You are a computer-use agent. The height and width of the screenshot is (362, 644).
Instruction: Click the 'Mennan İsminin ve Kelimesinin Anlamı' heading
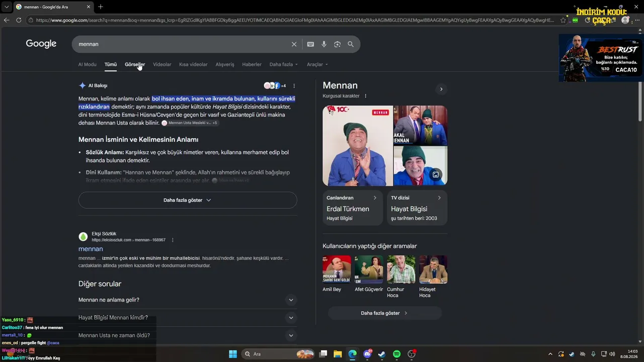(x=138, y=140)
